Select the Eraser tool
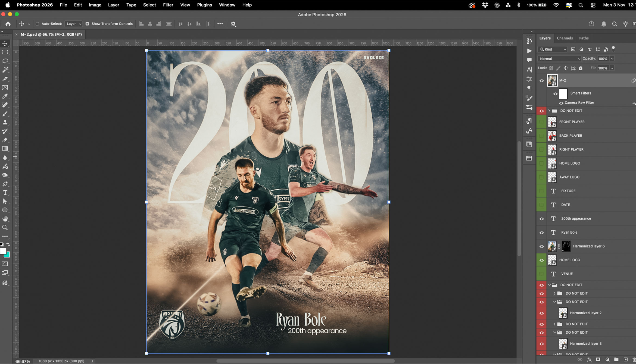 click(x=5, y=140)
